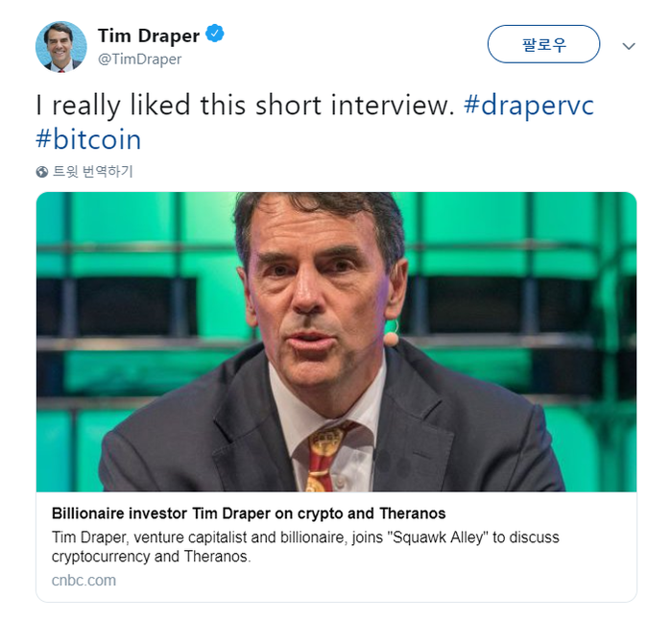Open the cnbc.com source link
Image resolution: width=672 pixels, height=620 pixels.
[x=84, y=580]
